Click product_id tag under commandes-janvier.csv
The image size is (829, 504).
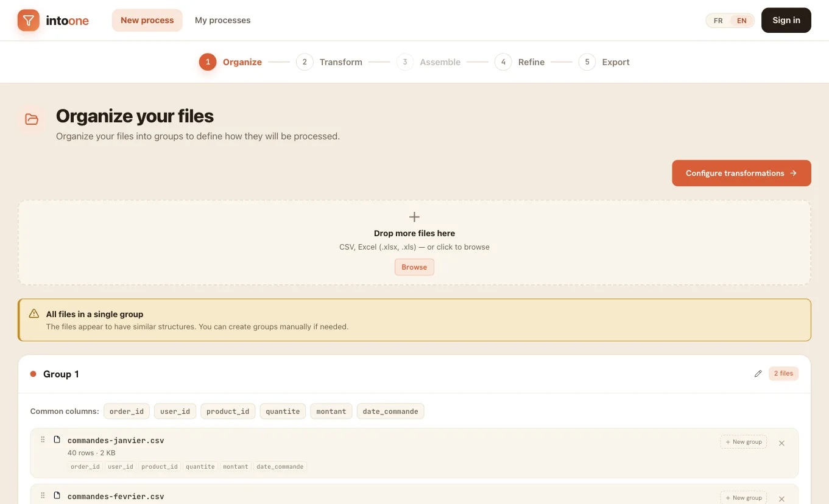[159, 467]
